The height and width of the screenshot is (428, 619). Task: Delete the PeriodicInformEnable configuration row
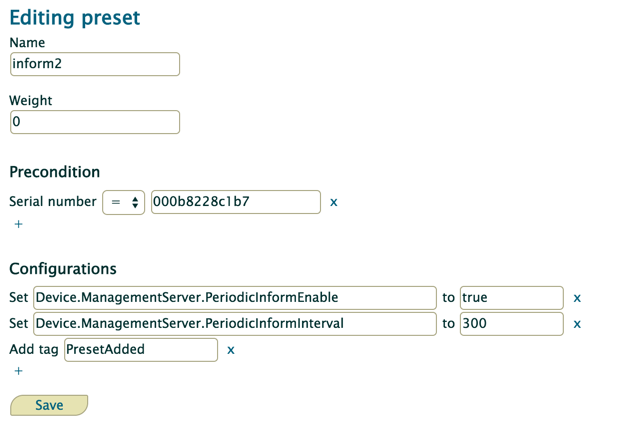(x=577, y=298)
